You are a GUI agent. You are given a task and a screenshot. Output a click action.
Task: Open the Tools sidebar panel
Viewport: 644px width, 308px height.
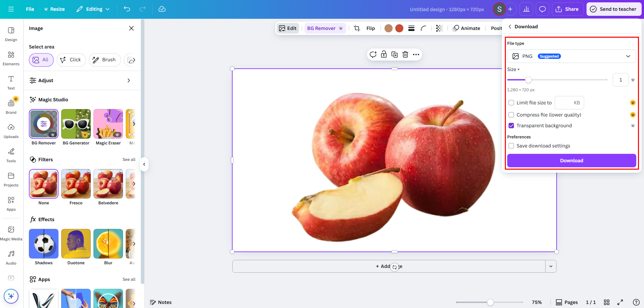coord(11,155)
